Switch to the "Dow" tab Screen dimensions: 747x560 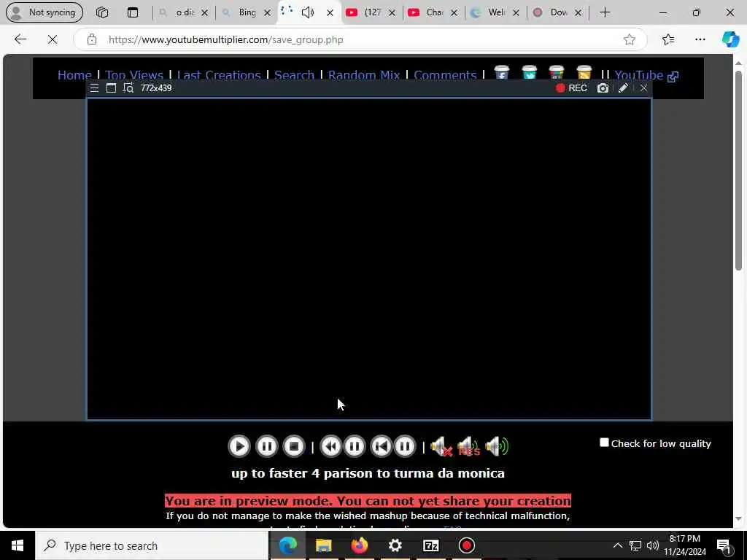click(557, 12)
